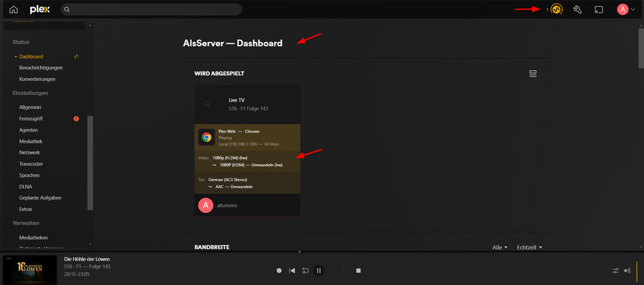Open Echtzeit time range dropdown
The image size is (644, 285).
(529, 247)
